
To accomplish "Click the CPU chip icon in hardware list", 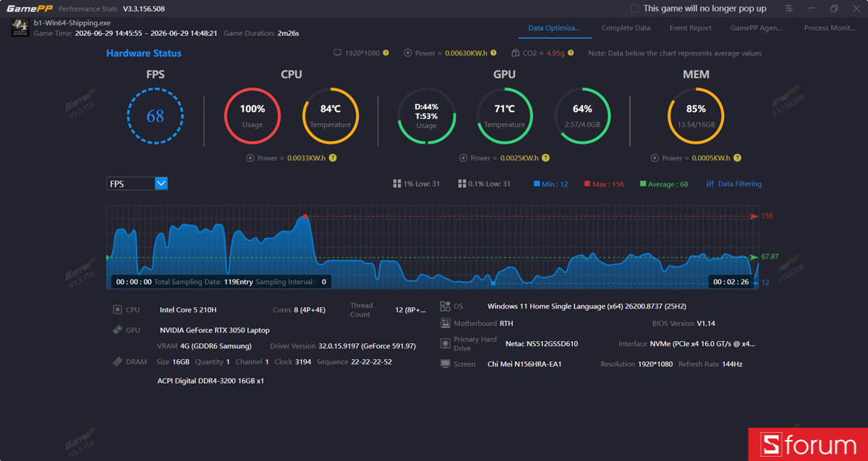I will pyautogui.click(x=117, y=310).
